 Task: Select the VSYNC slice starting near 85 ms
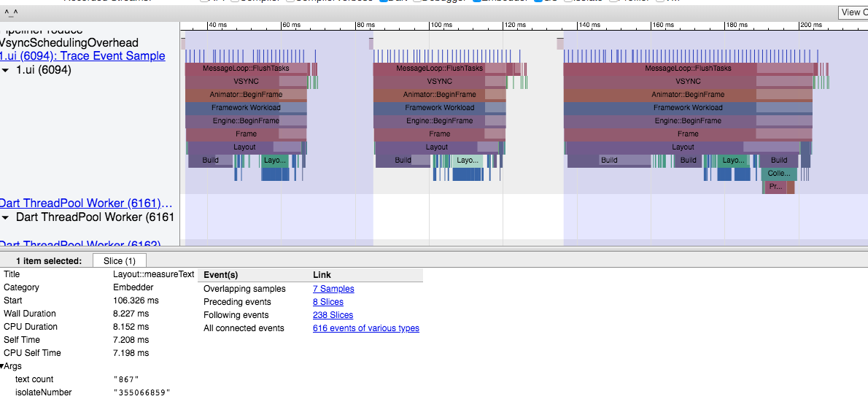click(x=440, y=82)
